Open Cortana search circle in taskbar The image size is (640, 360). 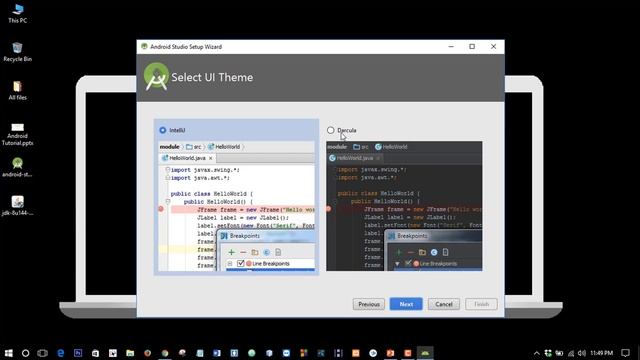click(25, 353)
